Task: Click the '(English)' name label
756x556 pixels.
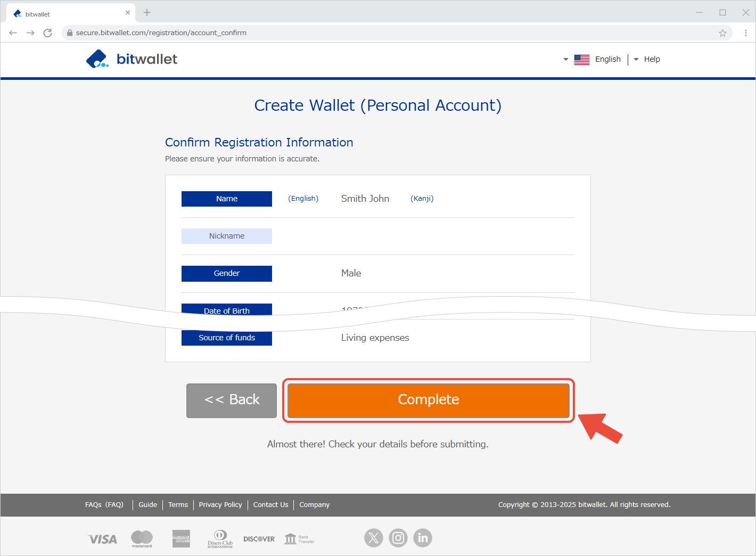Action: 303,199
